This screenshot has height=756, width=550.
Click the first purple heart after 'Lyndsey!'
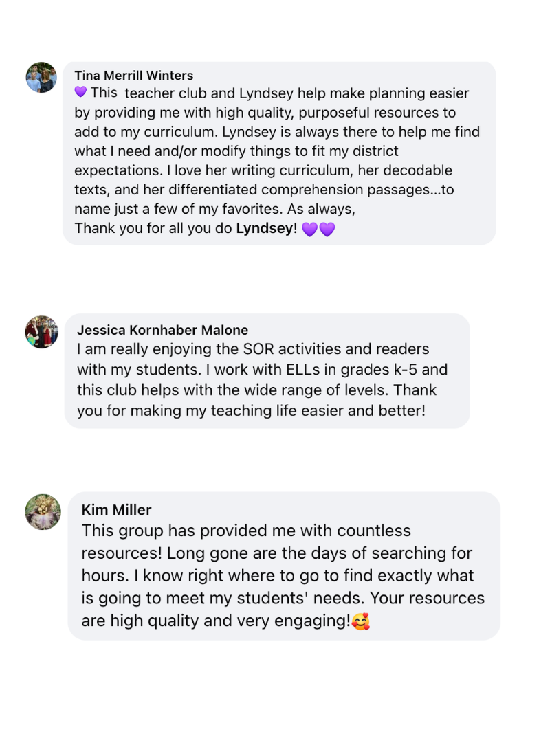(310, 229)
